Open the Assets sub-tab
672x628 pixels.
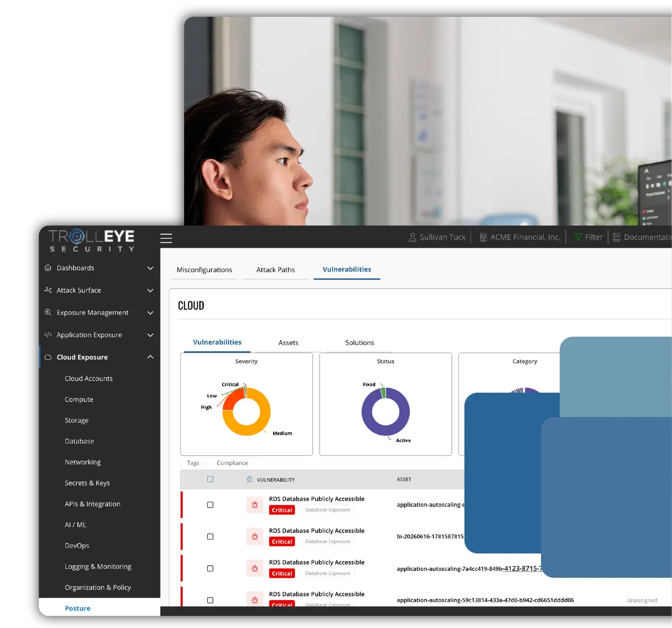(x=288, y=343)
